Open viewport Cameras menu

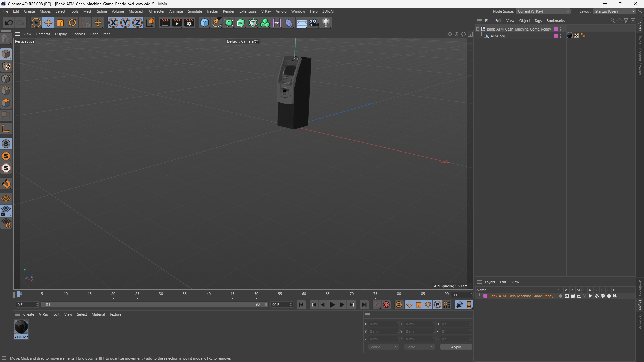point(43,34)
